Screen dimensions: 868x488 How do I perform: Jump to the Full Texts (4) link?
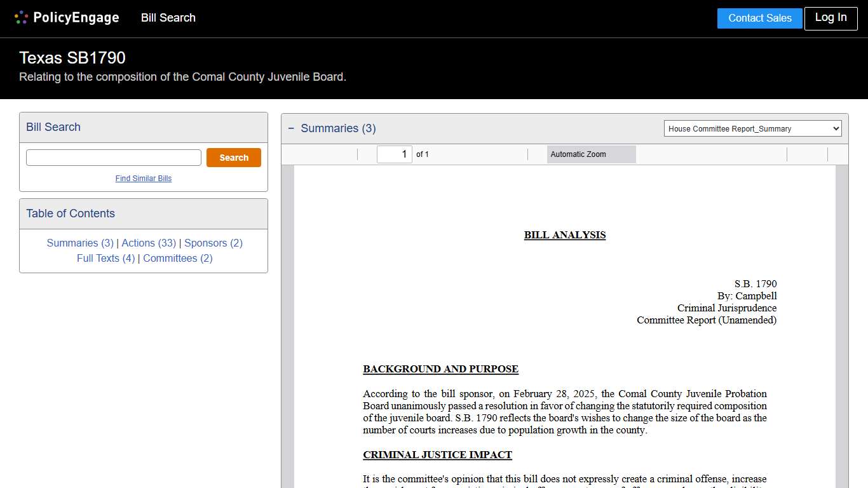point(105,258)
